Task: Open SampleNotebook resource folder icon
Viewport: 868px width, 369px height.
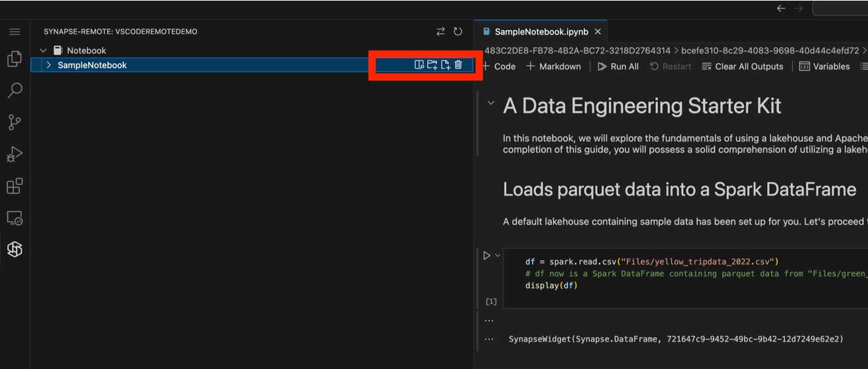Action: [x=419, y=65]
